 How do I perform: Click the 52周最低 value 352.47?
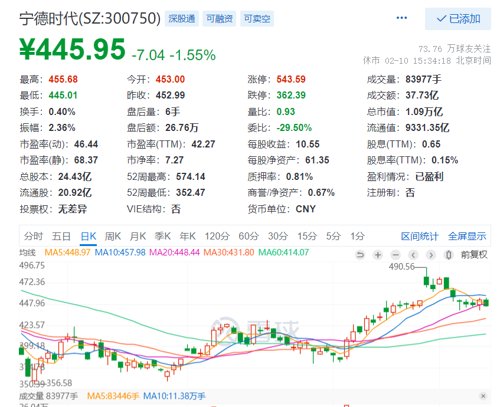pyautogui.click(x=190, y=192)
